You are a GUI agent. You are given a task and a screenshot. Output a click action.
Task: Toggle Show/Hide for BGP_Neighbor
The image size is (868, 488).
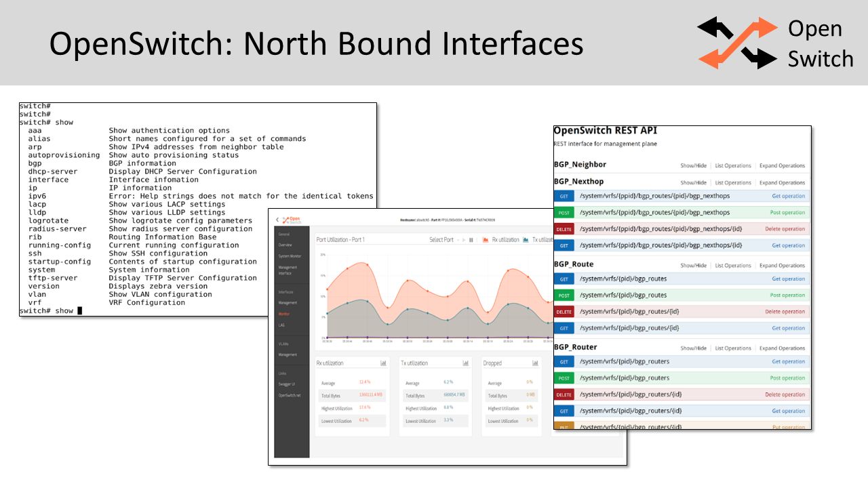point(693,165)
